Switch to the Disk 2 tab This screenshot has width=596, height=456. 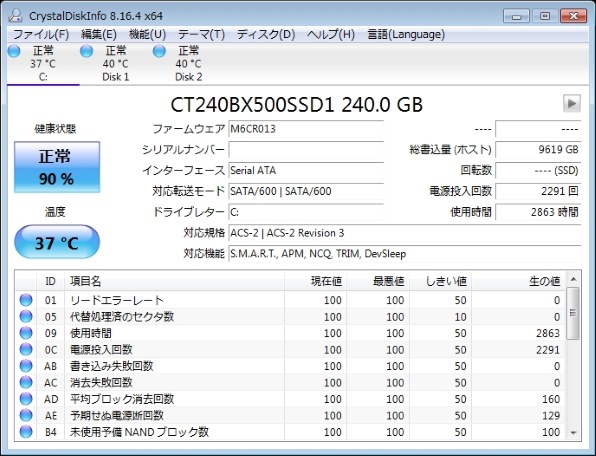pyautogui.click(x=189, y=63)
